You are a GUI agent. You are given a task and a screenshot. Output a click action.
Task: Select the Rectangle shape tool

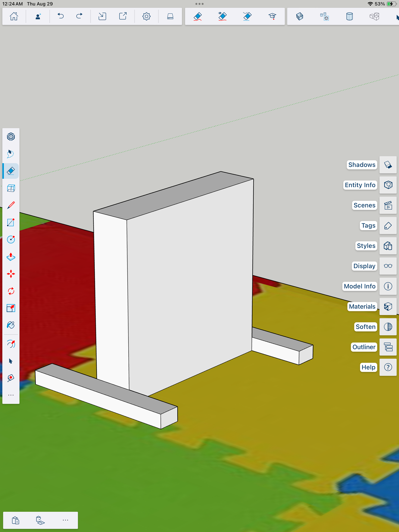[x=11, y=222]
